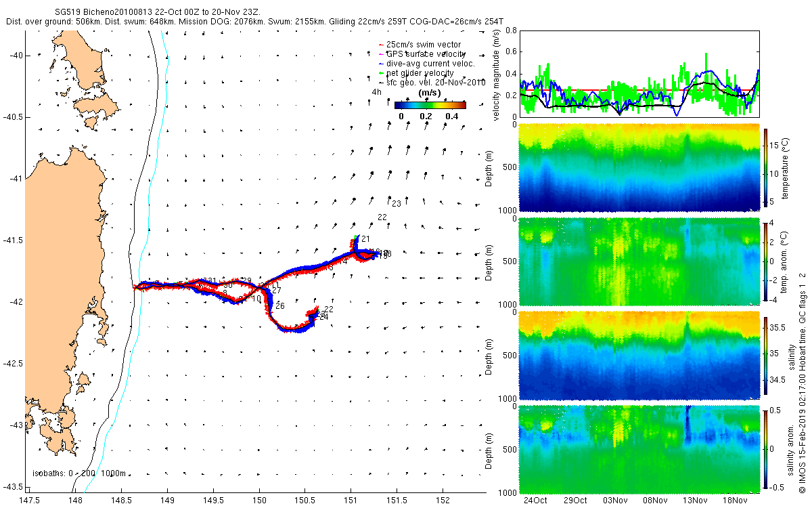The width and height of the screenshot is (812, 508).
Task: Click the temperature (°C) colorbar
Action: pyautogui.click(x=765, y=169)
